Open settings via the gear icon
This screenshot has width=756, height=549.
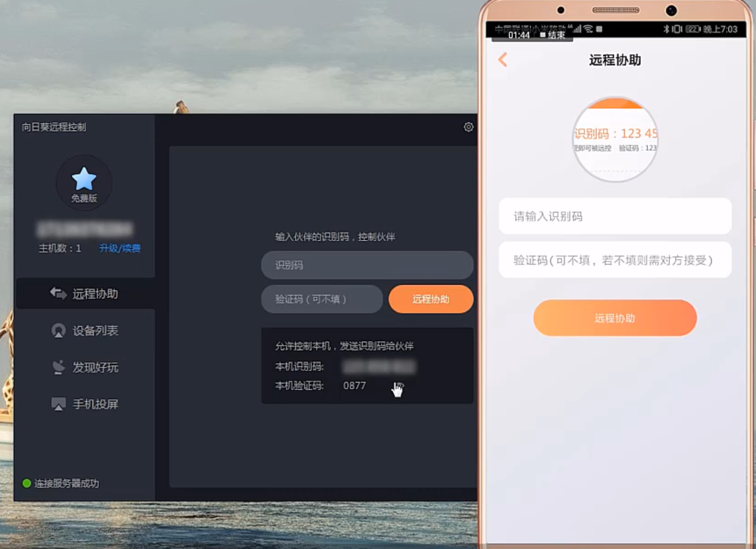pyautogui.click(x=468, y=127)
